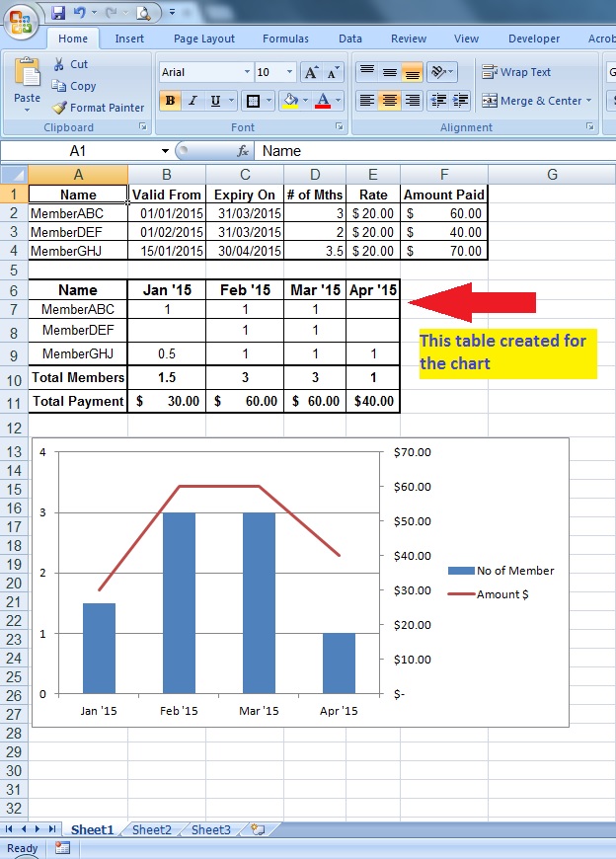616x859 pixels.
Task: Open Print Preview from Quick Access Toolbar
Action: click(143, 12)
